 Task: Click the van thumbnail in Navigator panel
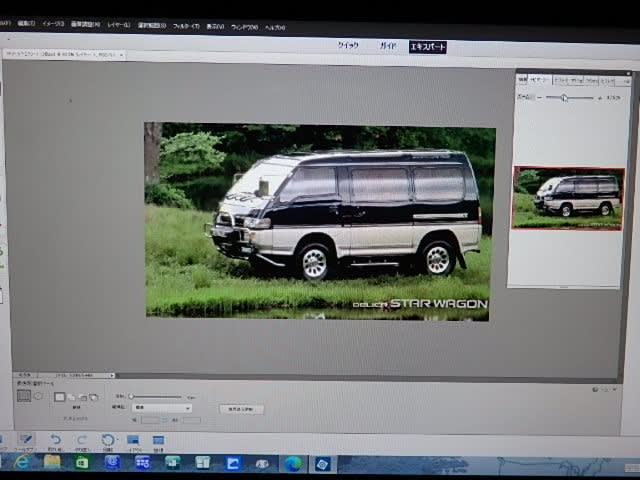(x=568, y=198)
